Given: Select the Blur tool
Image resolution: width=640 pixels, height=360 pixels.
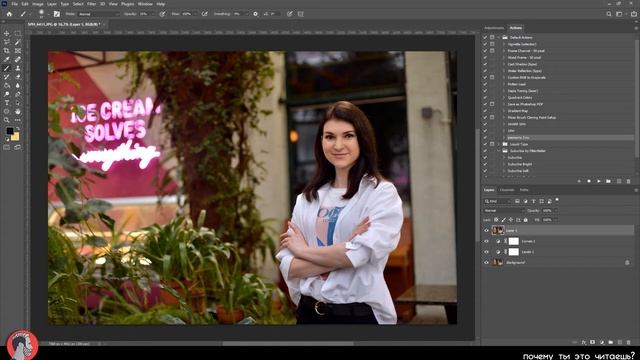Looking at the screenshot, I should pyautogui.click(x=18, y=85).
